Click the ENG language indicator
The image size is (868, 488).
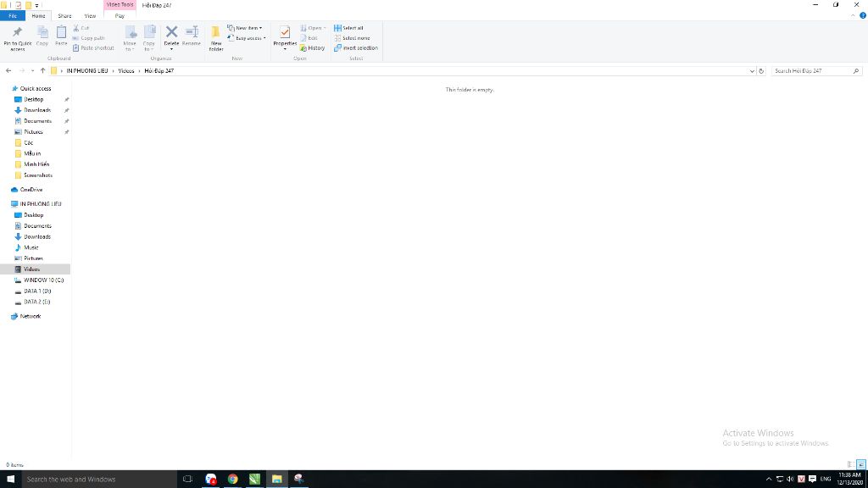pos(826,480)
